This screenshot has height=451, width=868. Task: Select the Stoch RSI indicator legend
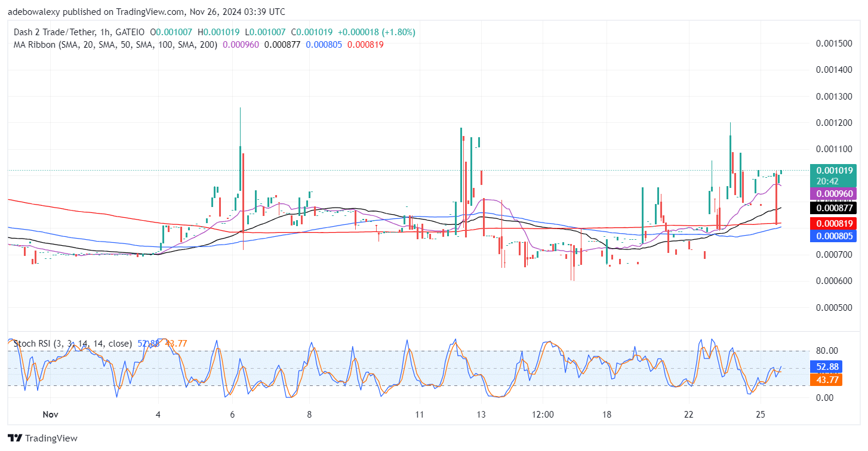(73, 344)
